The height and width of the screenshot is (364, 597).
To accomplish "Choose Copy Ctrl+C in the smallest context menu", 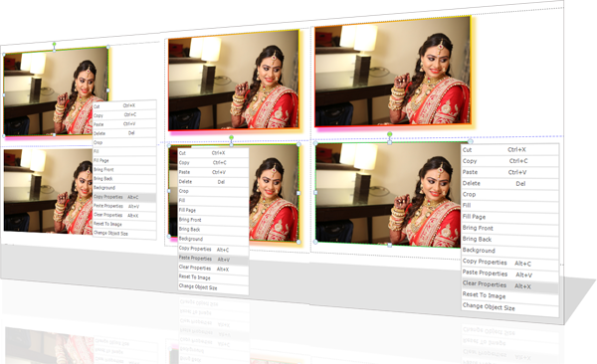I will pyautogui.click(x=124, y=115).
